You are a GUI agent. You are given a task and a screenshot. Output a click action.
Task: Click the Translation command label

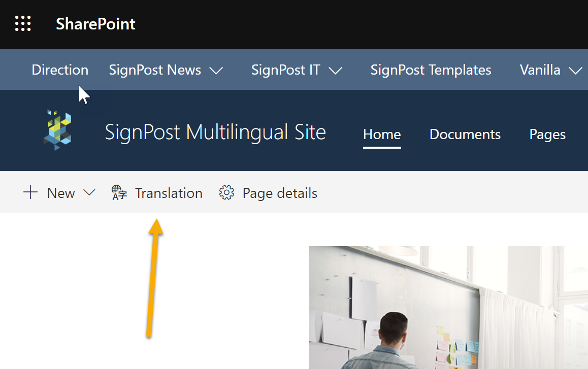click(x=169, y=193)
